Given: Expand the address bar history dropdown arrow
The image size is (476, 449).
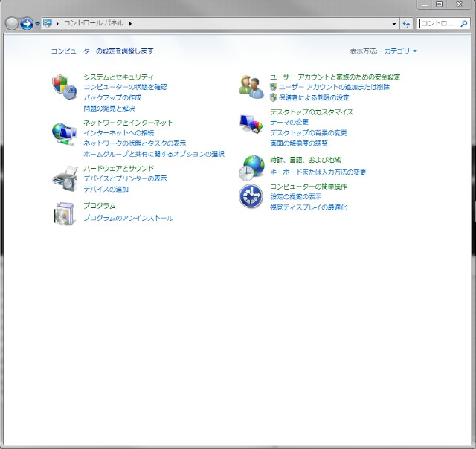Looking at the screenshot, I should click(x=394, y=24).
